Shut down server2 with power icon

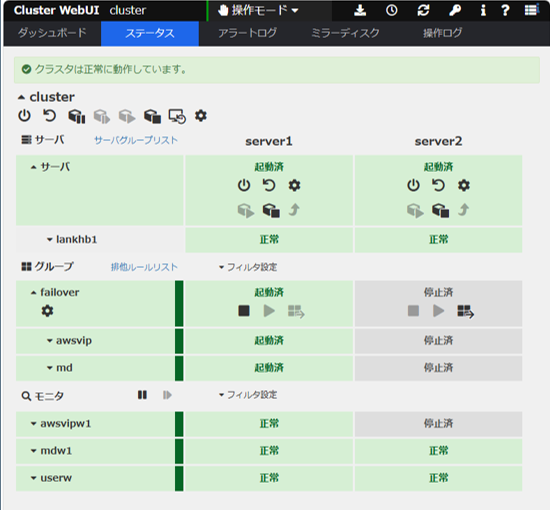coord(413,185)
